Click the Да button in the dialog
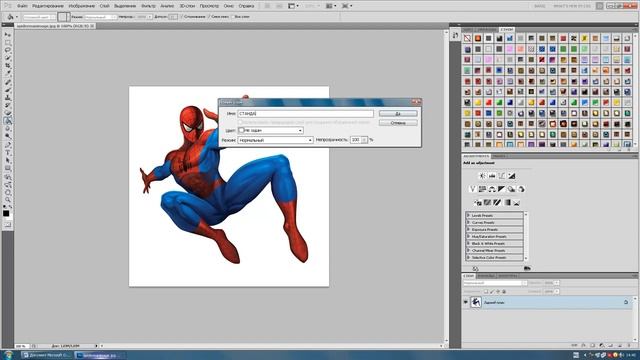Image resolution: width=640 pixels, height=360 pixels. (398, 113)
